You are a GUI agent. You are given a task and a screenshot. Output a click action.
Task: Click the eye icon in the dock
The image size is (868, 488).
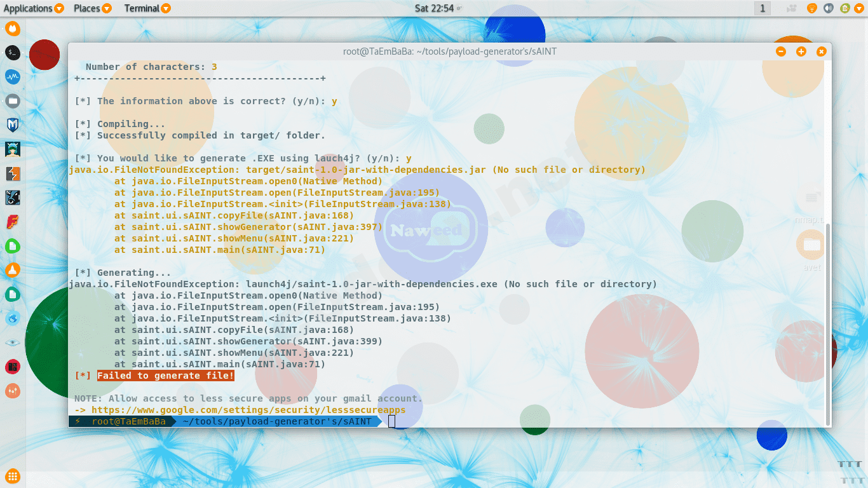coord(13,342)
